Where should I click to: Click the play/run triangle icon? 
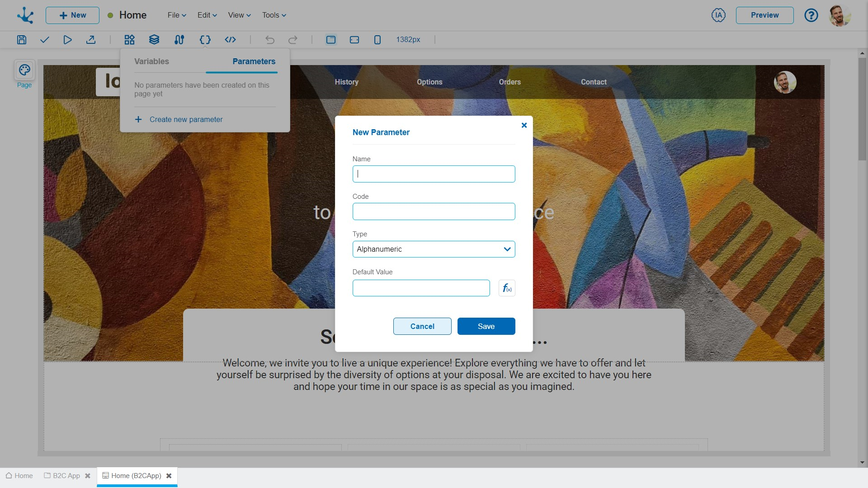pyautogui.click(x=67, y=40)
